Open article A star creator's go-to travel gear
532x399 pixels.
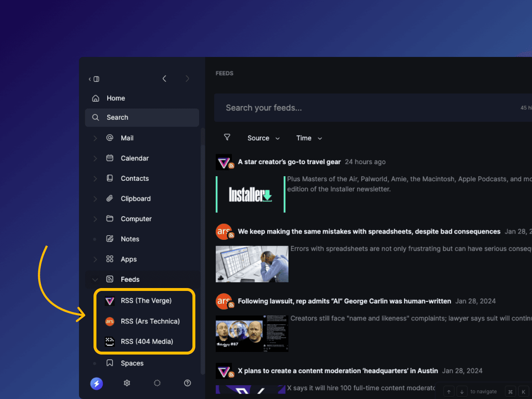coord(289,162)
